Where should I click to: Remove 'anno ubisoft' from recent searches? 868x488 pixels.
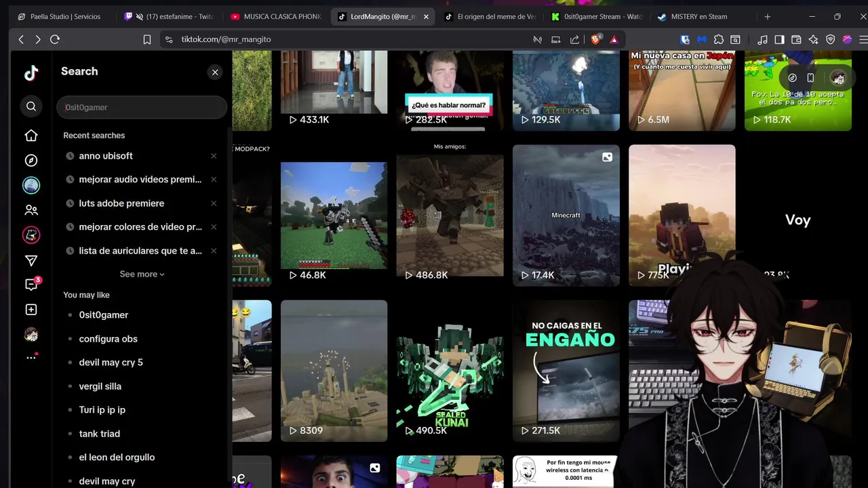214,156
